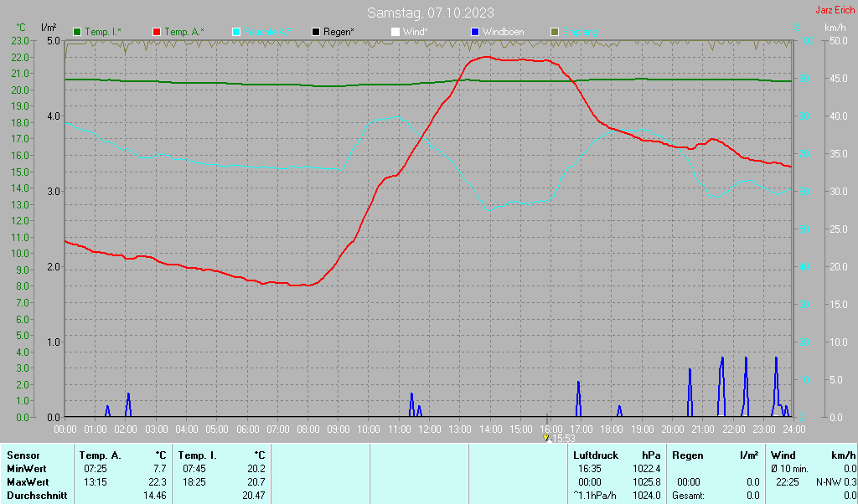
Task: Click the 07:25 minimum time for Temp. A.
Action: 96,469
